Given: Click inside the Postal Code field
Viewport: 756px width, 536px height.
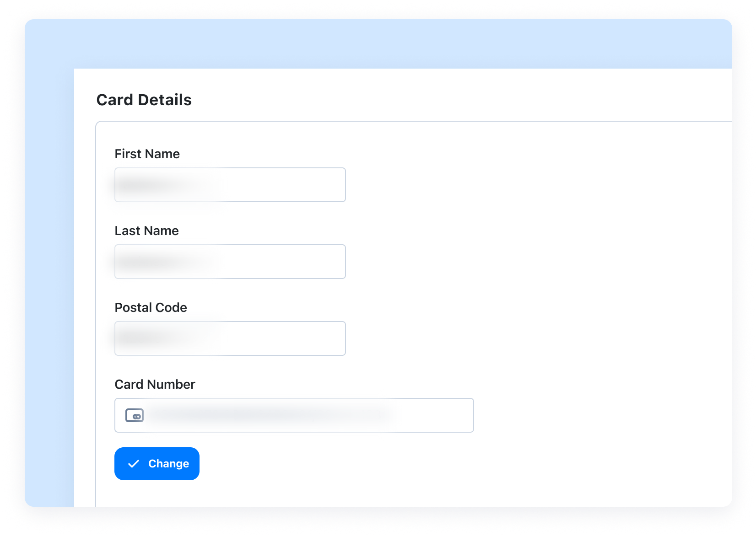Looking at the screenshot, I should click(230, 338).
